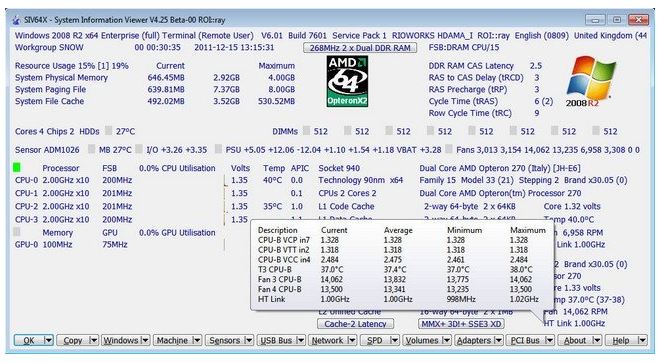This screenshot has height=363, width=659.
Task: Click the I/O voltage sensor indicator box
Action: [x=139, y=149]
